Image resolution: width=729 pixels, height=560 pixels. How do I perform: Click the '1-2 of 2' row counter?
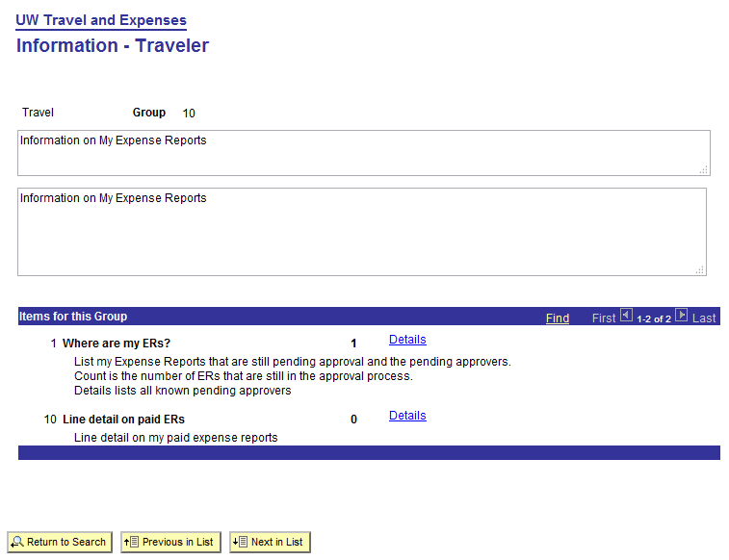(x=654, y=319)
